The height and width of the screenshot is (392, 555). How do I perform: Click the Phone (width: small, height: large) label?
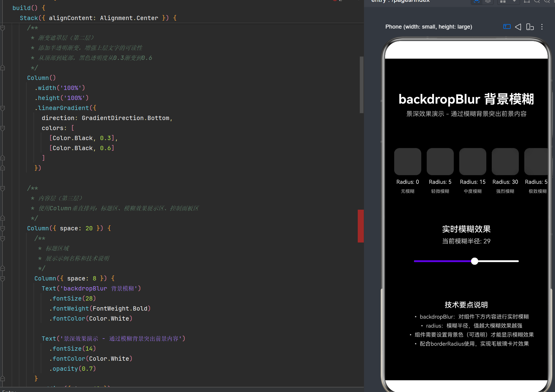pos(429,27)
